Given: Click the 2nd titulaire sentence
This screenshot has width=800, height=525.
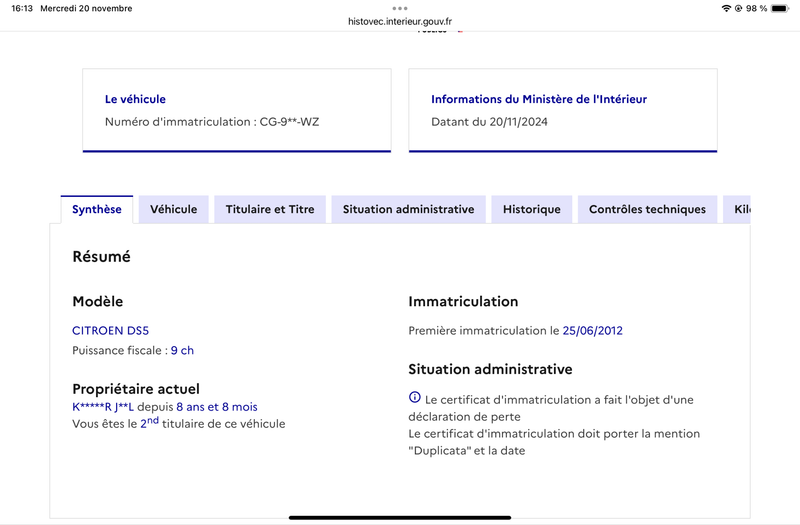Looking at the screenshot, I should coord(179,423).
